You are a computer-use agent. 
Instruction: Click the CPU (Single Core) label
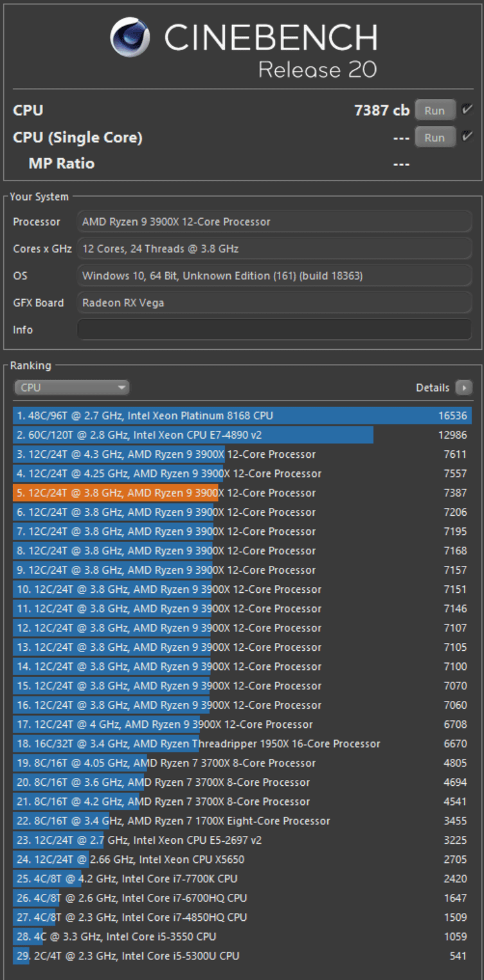78,137
